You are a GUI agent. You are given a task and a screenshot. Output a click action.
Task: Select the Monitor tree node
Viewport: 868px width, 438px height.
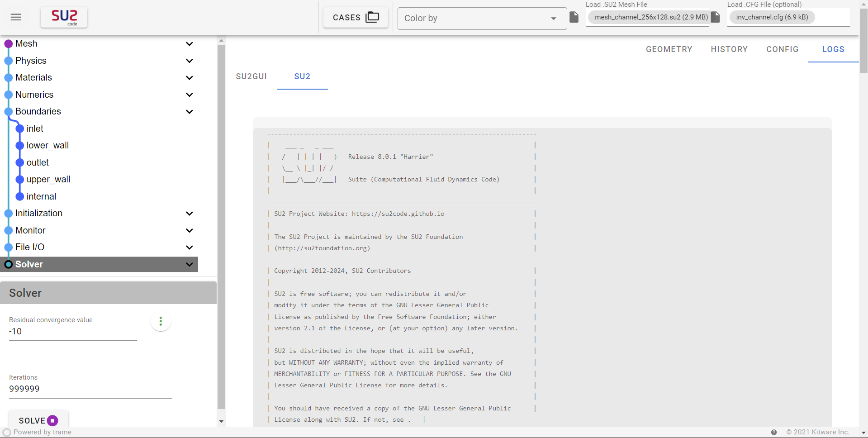point(30,230)
